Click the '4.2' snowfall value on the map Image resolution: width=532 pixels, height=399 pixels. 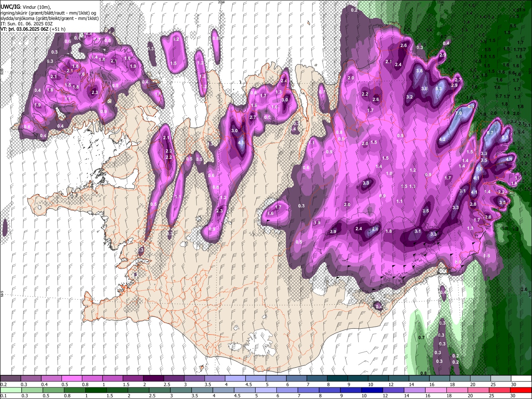coord(442,139)
